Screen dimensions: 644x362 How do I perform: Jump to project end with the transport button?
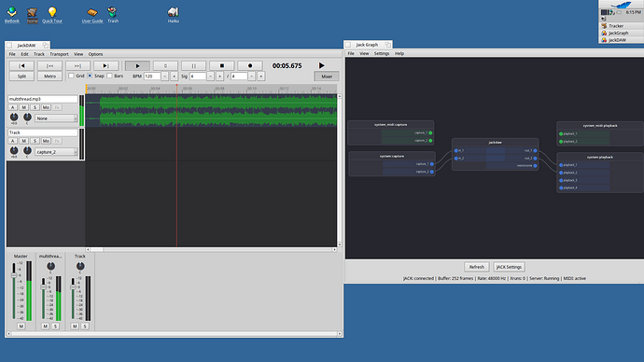click(105, 65)
